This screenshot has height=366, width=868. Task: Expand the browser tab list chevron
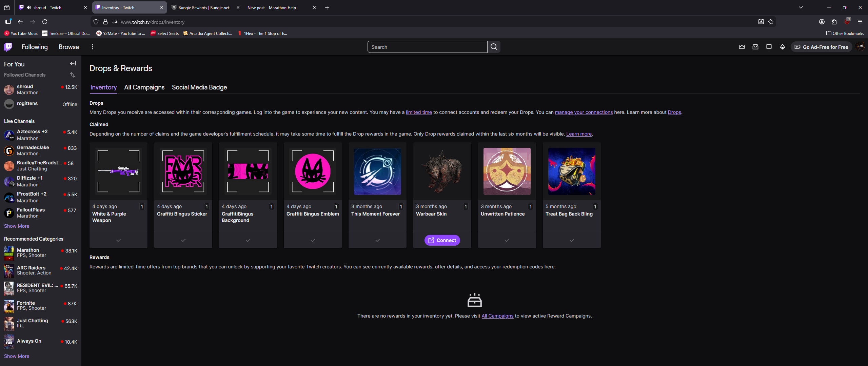click(x=801, y=7)
